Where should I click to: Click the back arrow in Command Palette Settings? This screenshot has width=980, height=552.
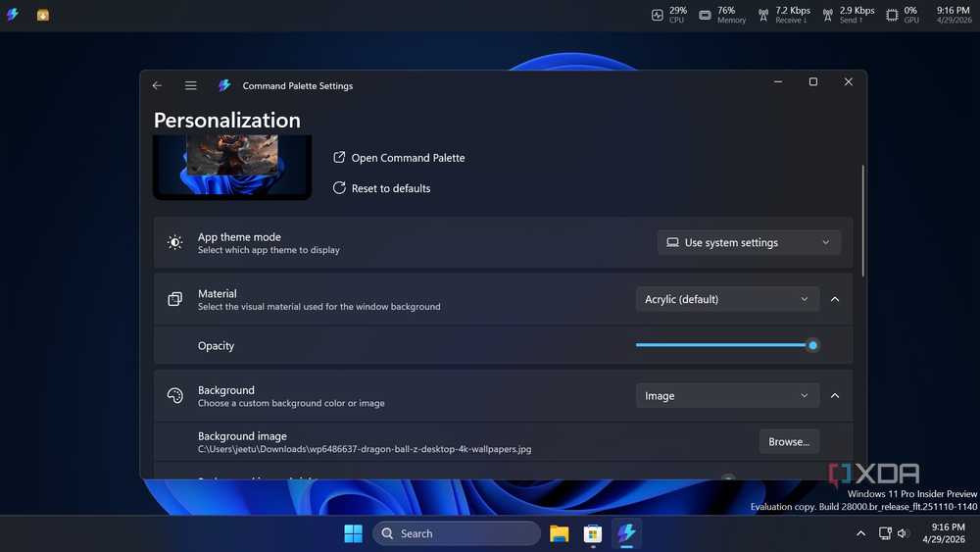coord(157,85)
